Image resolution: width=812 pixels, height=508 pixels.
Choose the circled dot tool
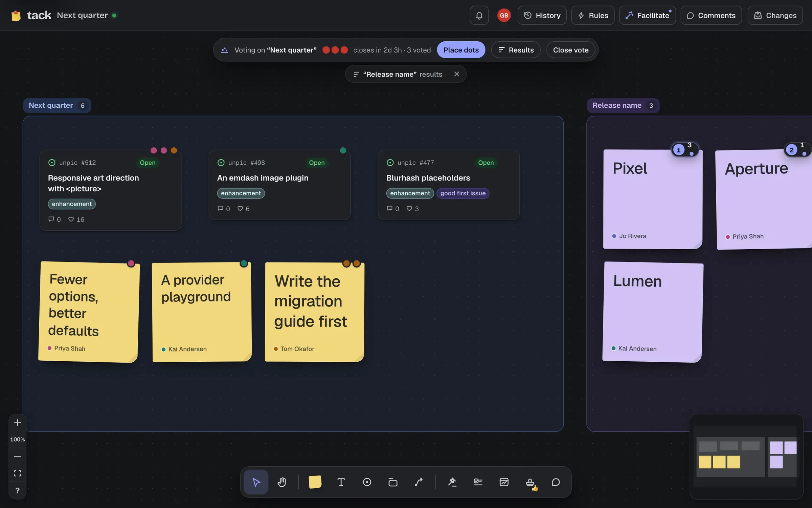367,482
